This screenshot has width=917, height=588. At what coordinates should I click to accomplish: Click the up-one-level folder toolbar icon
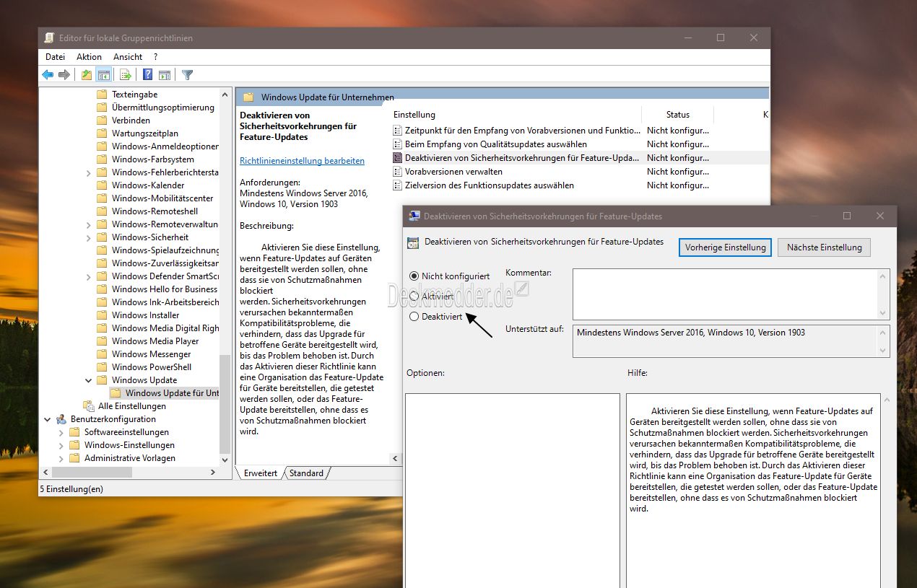(x=87, y=74)
